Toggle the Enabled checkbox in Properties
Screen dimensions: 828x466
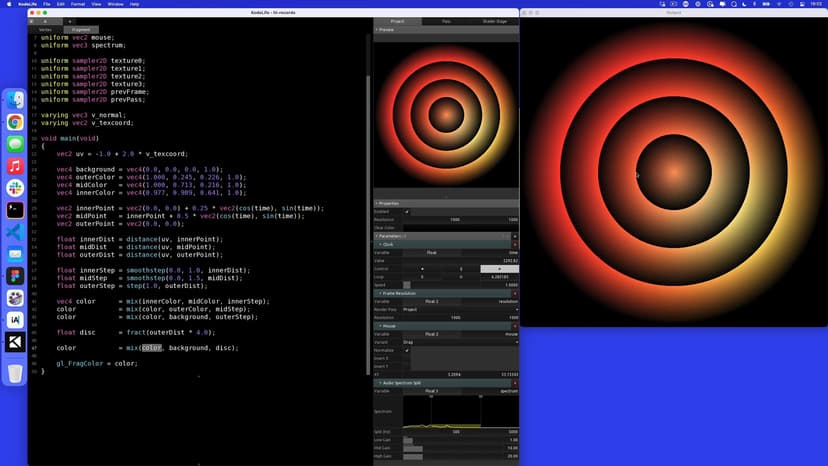(408, 211)
